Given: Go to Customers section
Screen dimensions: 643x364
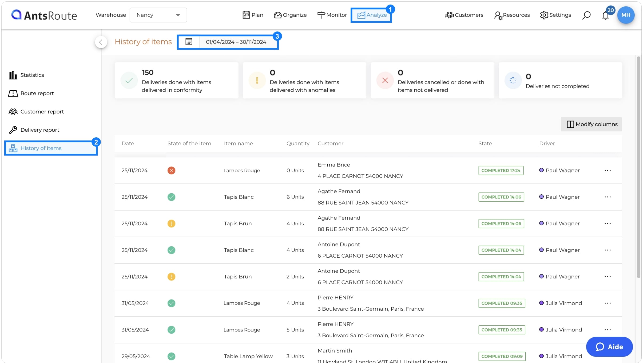Looking at the screenshot, I should coord(464,15).
